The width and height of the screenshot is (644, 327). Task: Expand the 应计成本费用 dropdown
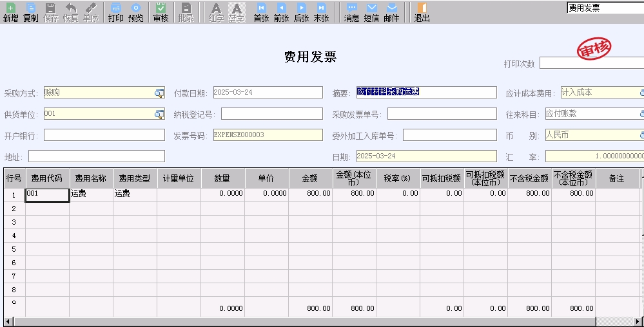pyautogui.click(x=641, y=93)
